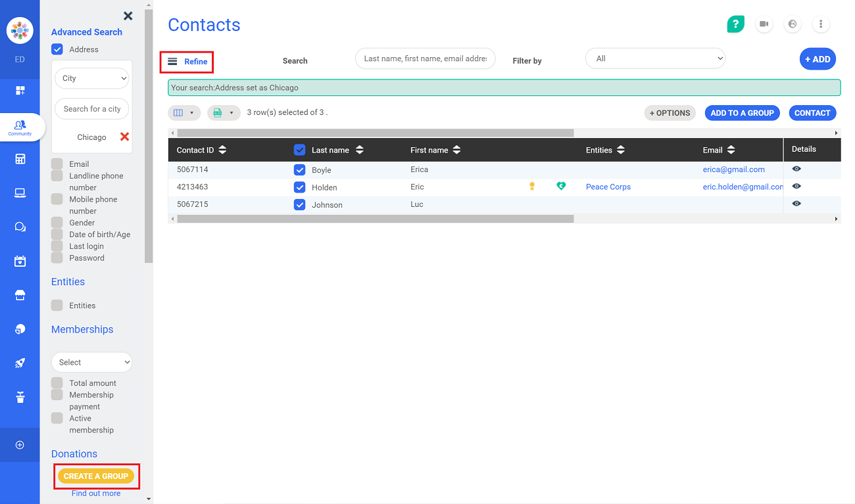
Task: Open the Community section in sidebar
Action: coord(20,127)
